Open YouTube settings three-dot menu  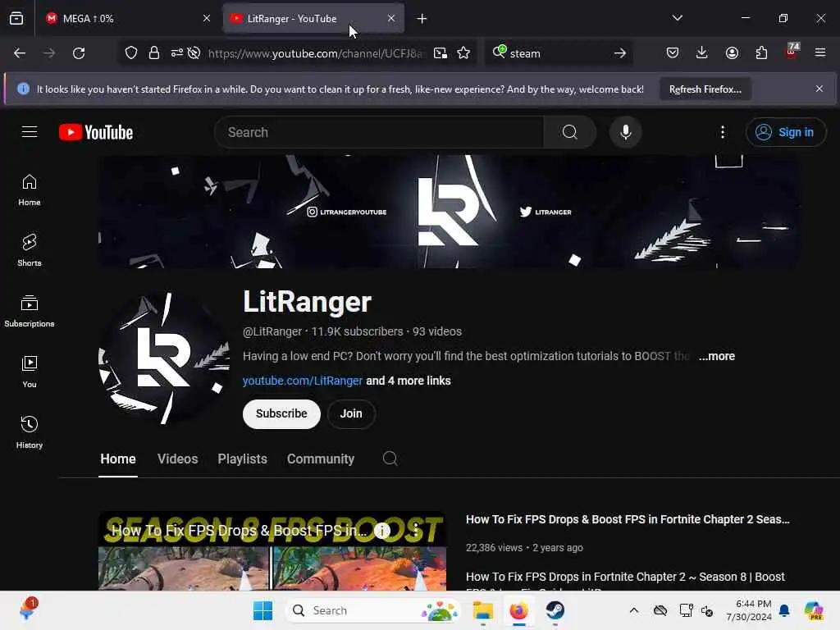pyautogui.click(x=723, y=132)
